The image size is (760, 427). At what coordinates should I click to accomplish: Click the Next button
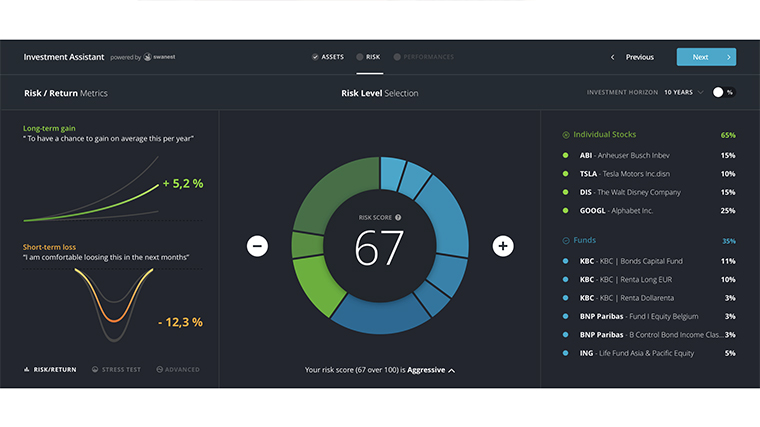[x=706, y=57]
